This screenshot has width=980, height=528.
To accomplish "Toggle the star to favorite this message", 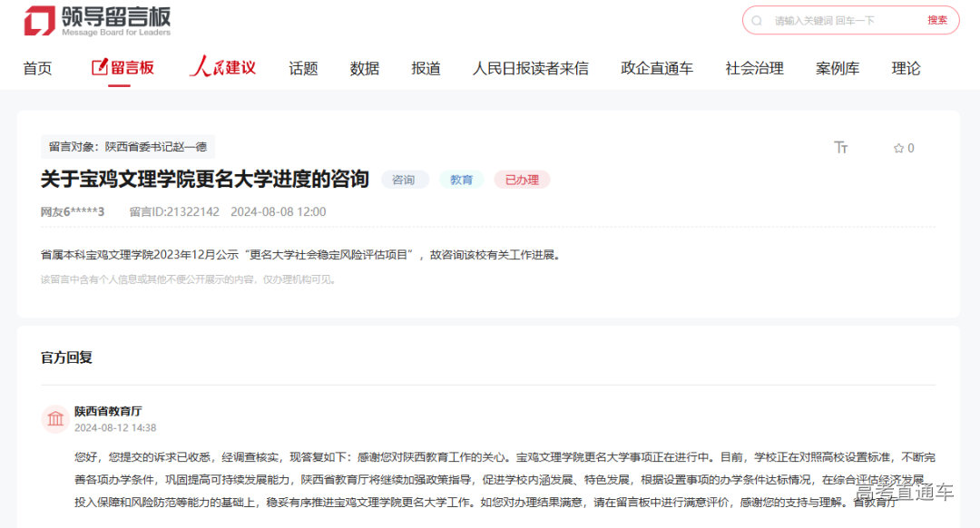I will (x=897, y=147).
